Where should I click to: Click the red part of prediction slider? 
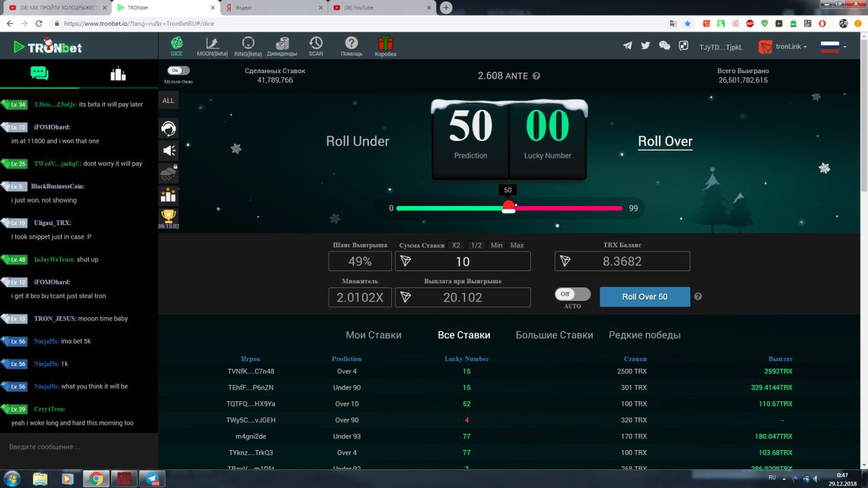[570, 208]
